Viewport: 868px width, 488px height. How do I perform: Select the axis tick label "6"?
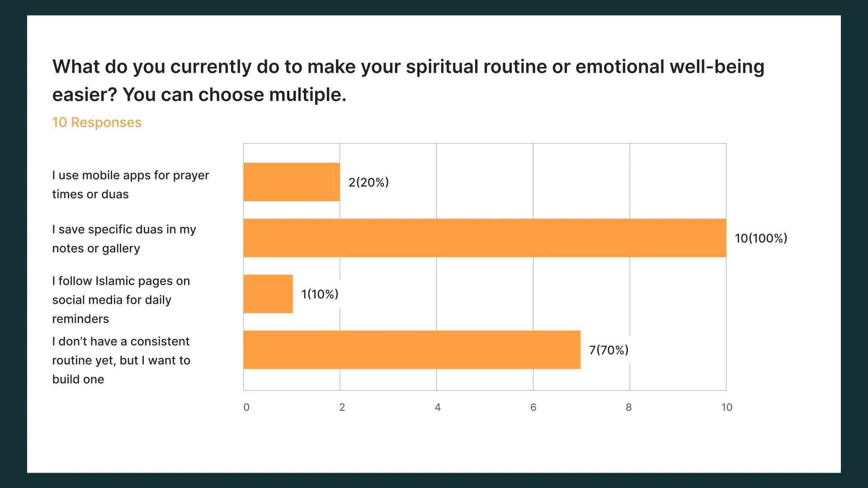point(533,407)
